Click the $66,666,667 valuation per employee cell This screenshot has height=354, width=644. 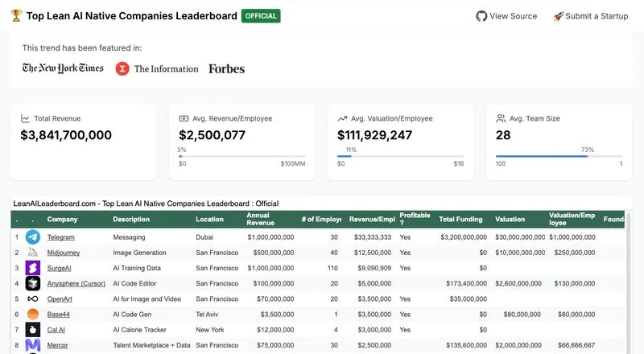point(576,345)
